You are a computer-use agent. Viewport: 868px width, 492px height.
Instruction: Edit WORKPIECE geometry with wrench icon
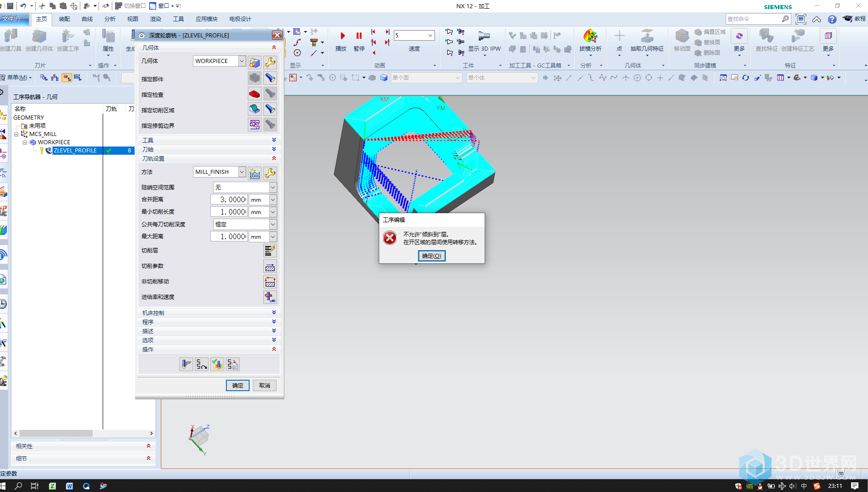point(270,62)
